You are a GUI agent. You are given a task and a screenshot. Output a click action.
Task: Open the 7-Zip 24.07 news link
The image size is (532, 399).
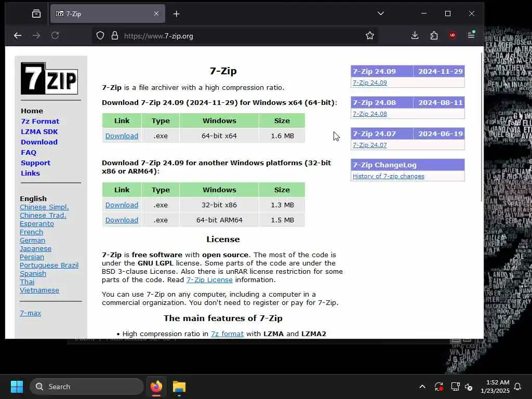370,145
